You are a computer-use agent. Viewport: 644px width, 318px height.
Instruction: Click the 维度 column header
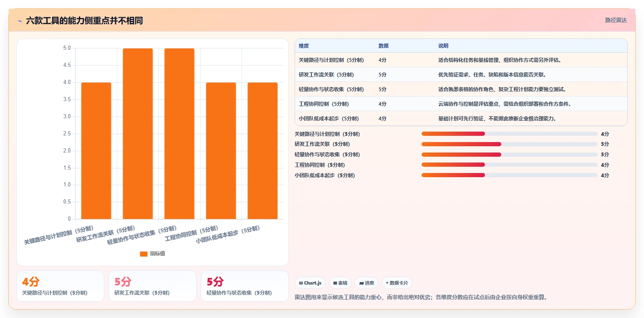coord(304,46)
